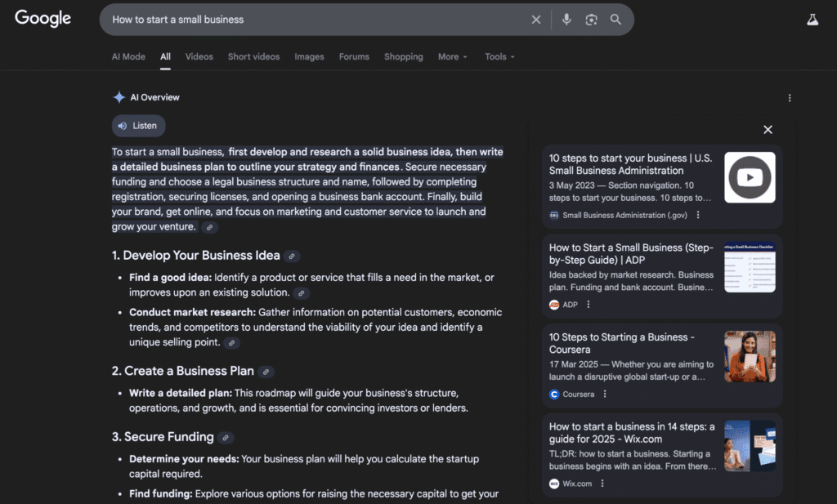Switch to the Videos tab
The height and width of the screenshot is (504, 837).
[x=199, y=57]
